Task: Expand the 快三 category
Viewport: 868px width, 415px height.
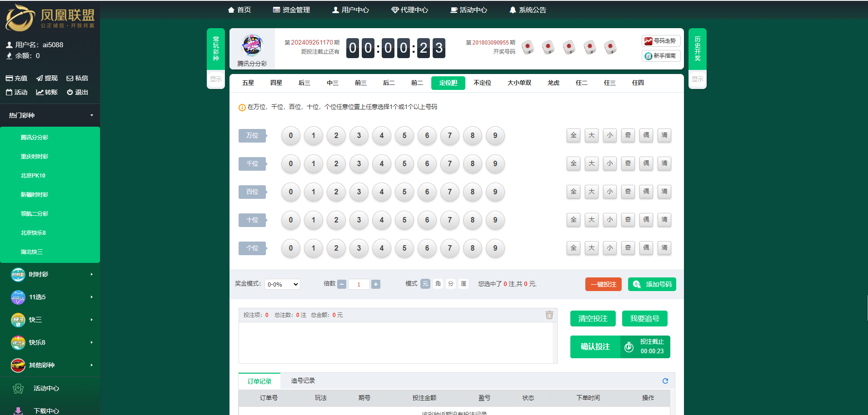Action: click(50, 320)
